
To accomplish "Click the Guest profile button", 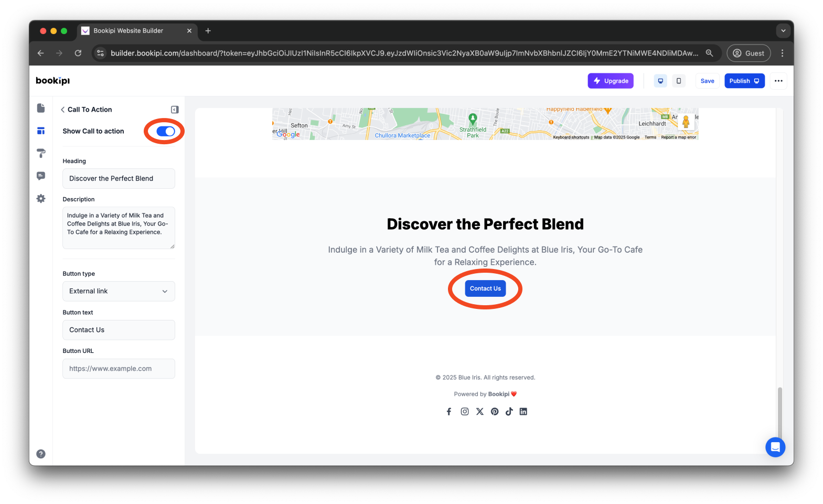I will pyautogui.click(x=749, y=53).
